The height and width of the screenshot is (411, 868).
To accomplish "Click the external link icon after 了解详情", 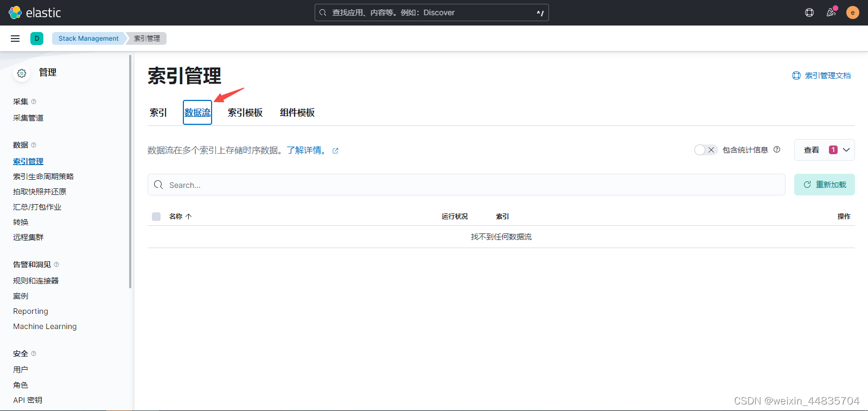I will (x=335, y=151).
